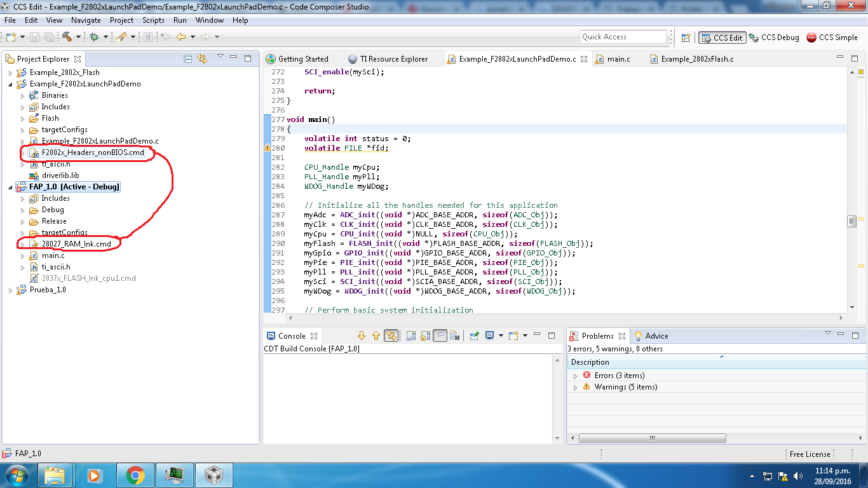868x488 pixels.
Task: Open the Chrome icon in taskbar
Action: pos(135,475)
